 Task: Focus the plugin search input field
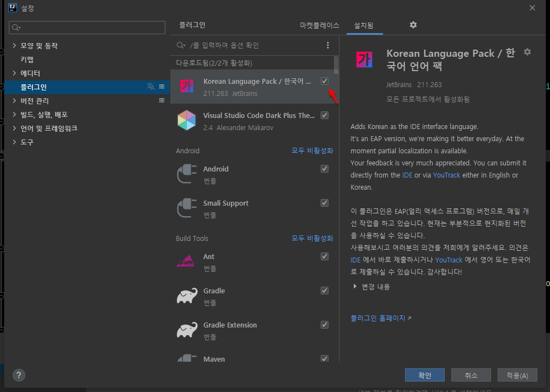coord(254,45)
